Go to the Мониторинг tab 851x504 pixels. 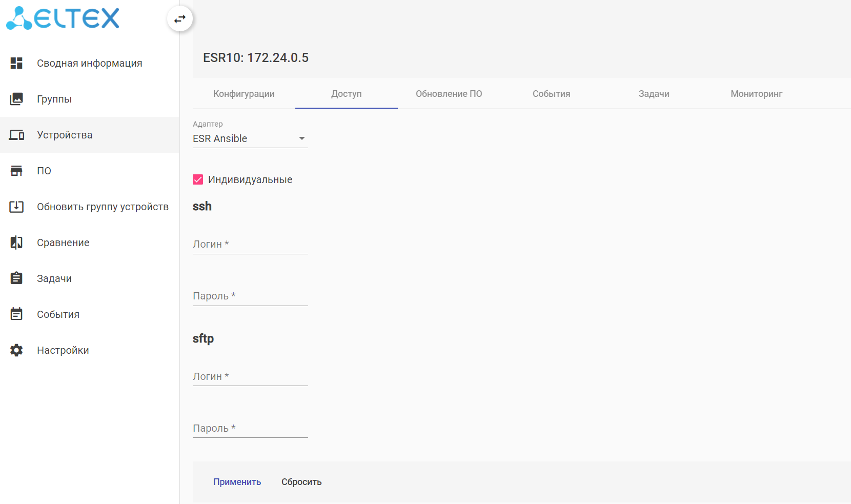[x=756, y=94]
